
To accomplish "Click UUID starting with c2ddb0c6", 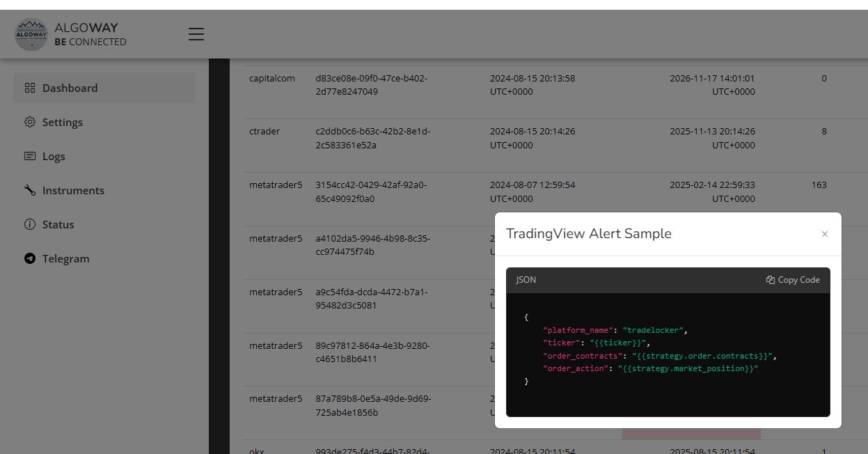I will pos(373,139).
